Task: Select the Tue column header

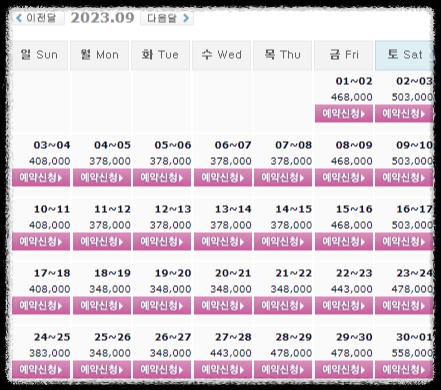Action: 160,55
